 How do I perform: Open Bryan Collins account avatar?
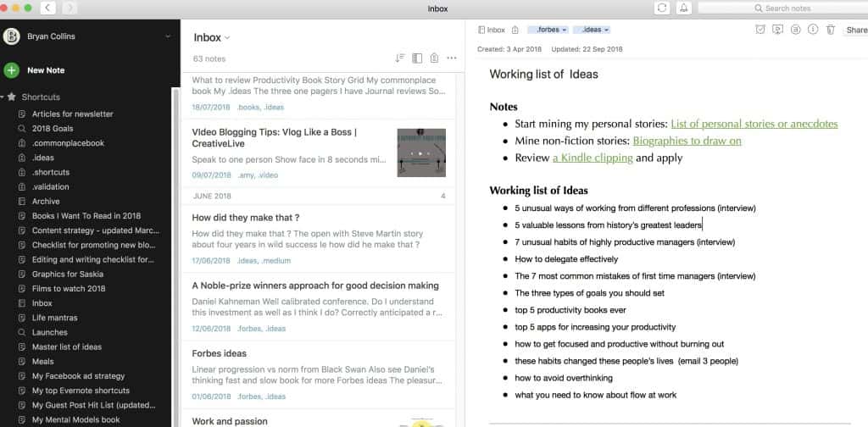[11, 36]
